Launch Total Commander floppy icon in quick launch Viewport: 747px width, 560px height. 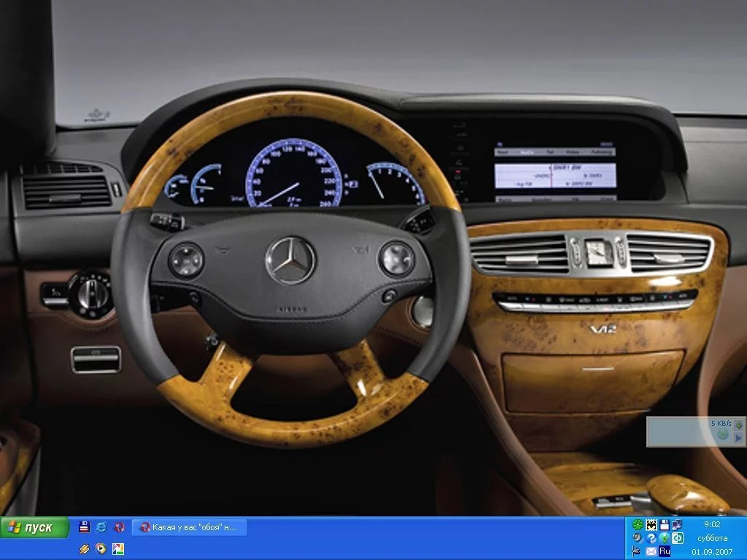coord(85,526)
